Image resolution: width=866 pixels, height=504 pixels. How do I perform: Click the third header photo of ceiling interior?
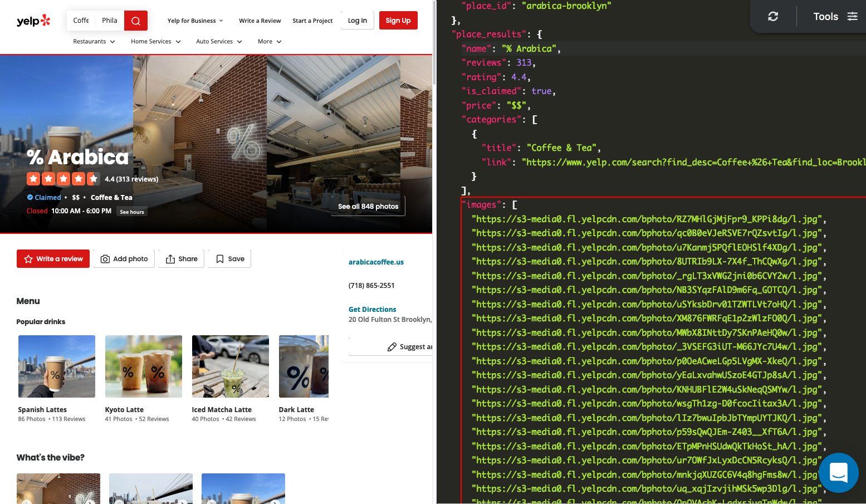[334, 143]
